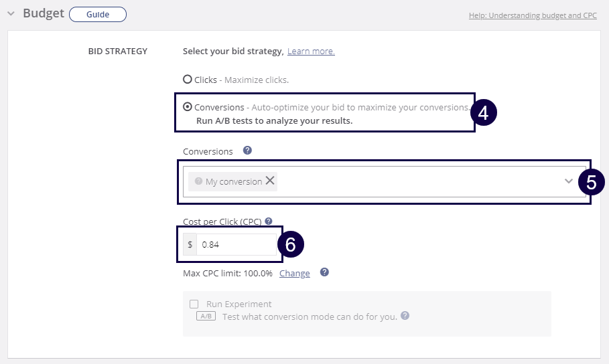
Task: Click the step 6 number marker
Action: pyautogui.click(x=291, y=244)
